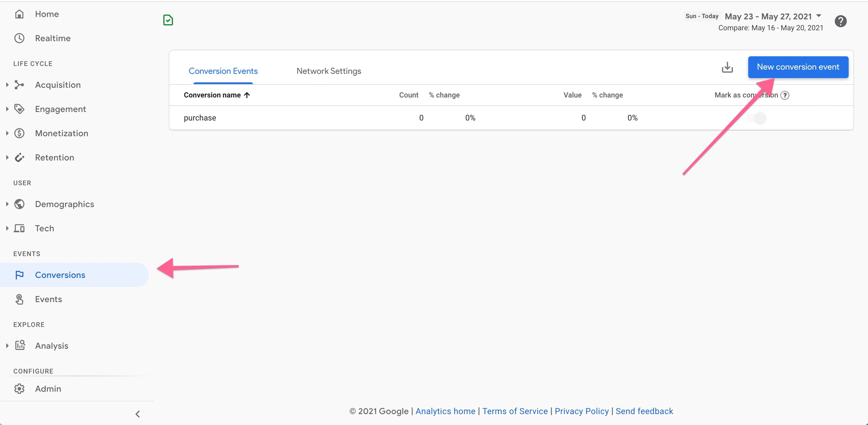This screenshot has width=868, height=425.
Task: Select the Conversion Events tab
Action: [x=223, y=71]
